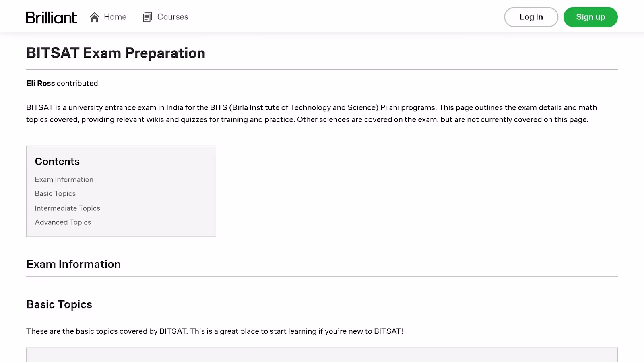Open Eli Ross contributor profile link
Screen dimensions: 644x362
tap(41, 83)
